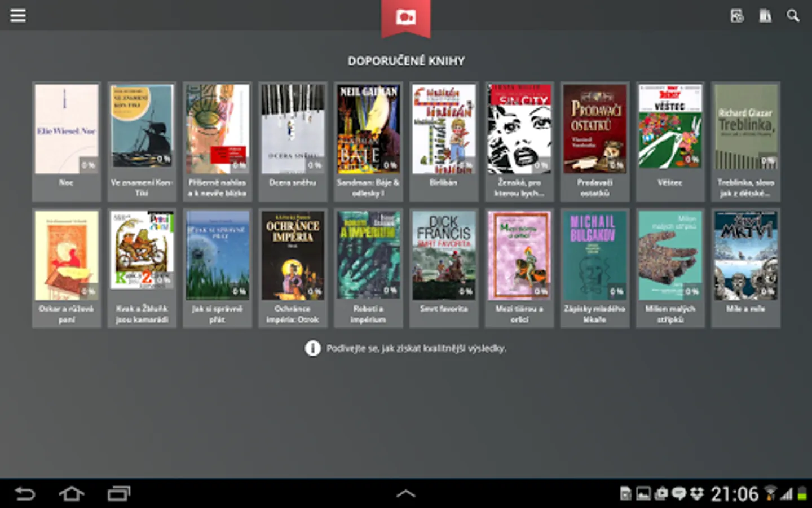Tap the Doporučené knihy heading
Image resolution: width=812 pixels, height=508 pixels.
click(406, 61)
